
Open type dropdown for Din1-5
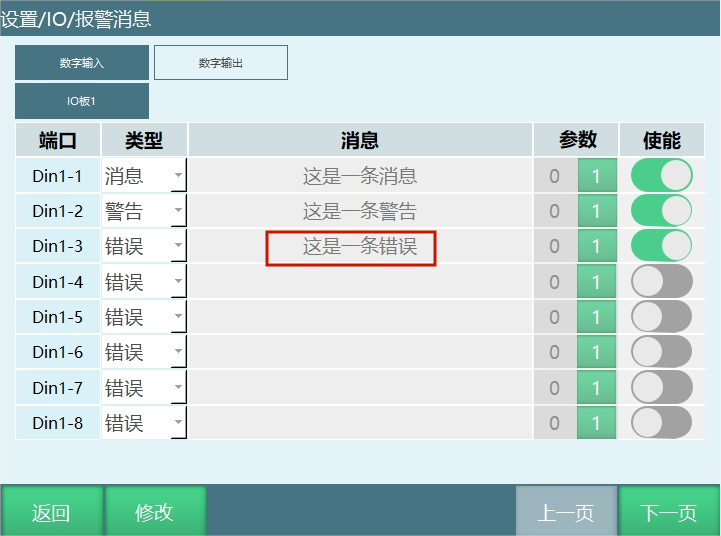coord(144,316)
